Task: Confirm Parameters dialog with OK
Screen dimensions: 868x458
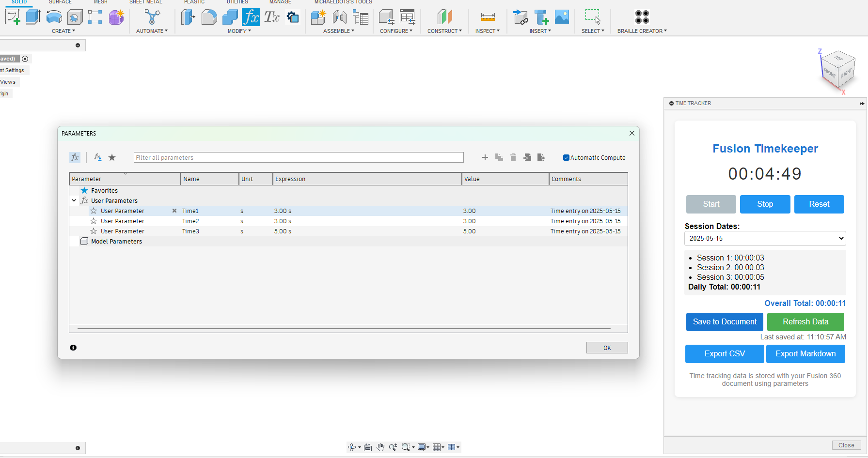Action: click(607, 348)
